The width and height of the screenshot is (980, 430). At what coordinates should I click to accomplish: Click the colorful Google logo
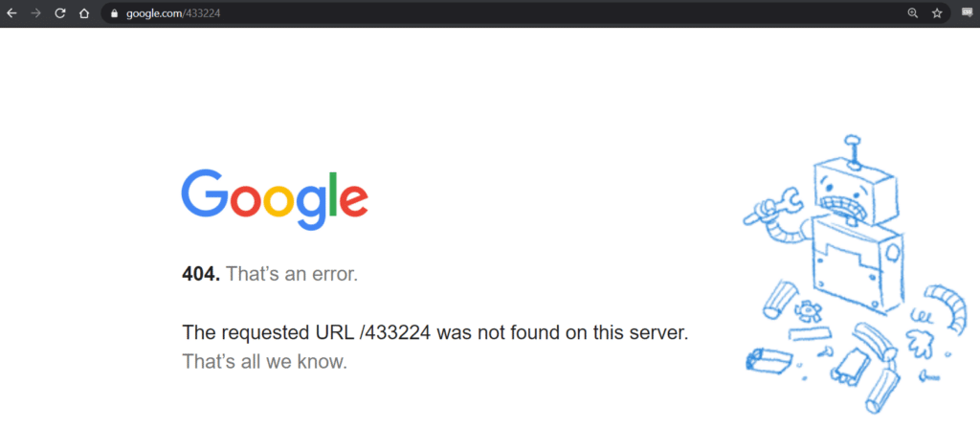(275, 199)
